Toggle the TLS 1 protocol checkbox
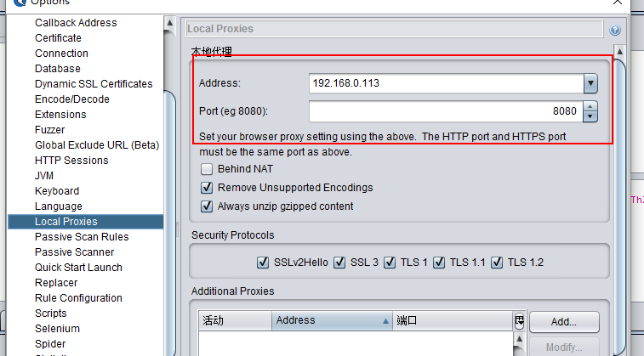 [390, 262]
